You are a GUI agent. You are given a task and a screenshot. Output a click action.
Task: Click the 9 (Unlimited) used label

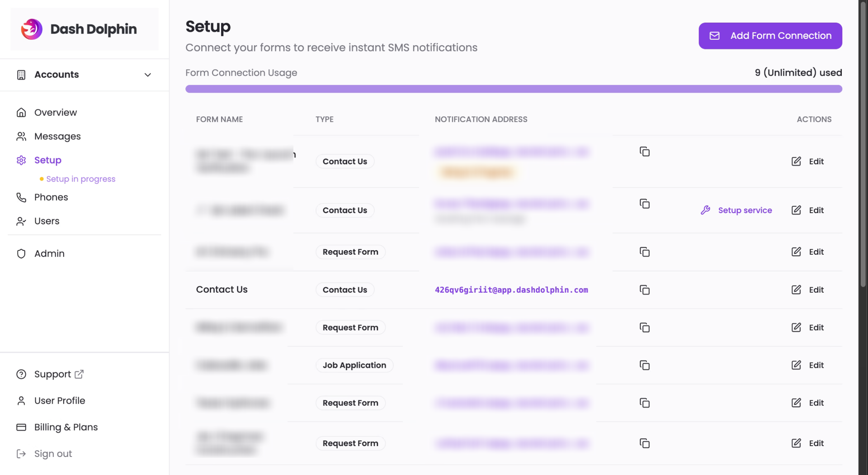798,73
